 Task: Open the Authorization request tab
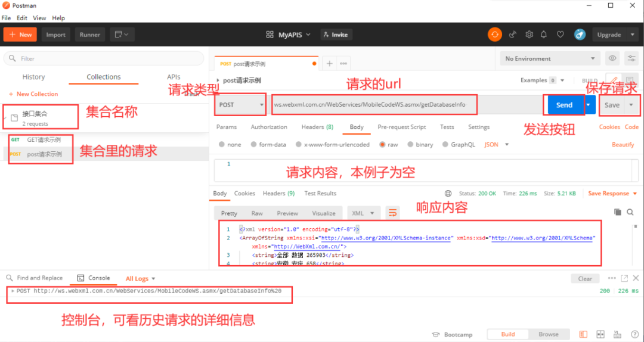tap(269, 127)
